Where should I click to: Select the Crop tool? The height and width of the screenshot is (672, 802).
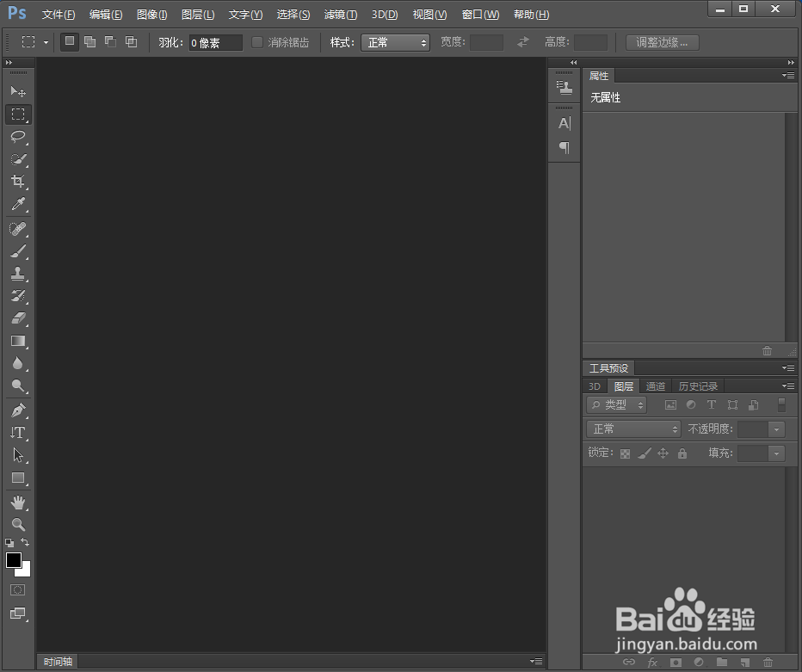(19, 182)
